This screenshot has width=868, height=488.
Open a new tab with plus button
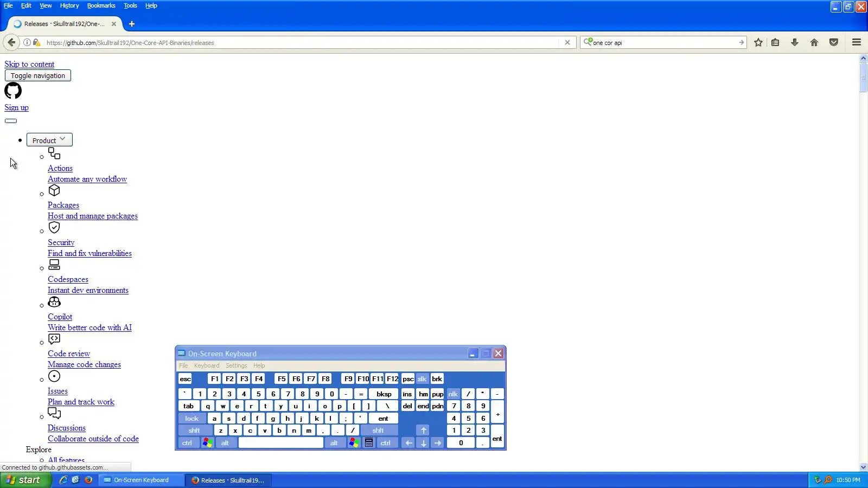(x=132, y=24)
